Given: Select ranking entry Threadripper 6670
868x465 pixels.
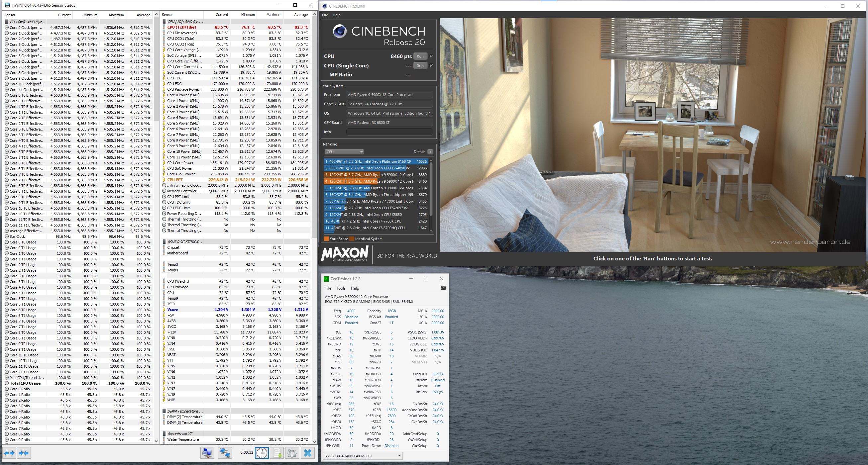Looking at the screenshot, I should pyautogui.click(x=376, y=195).
